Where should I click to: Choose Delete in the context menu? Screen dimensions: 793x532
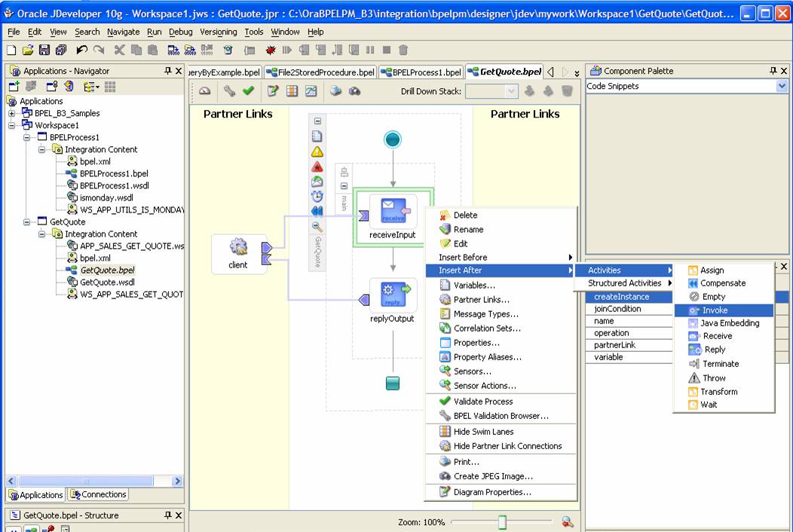[465, 216]
